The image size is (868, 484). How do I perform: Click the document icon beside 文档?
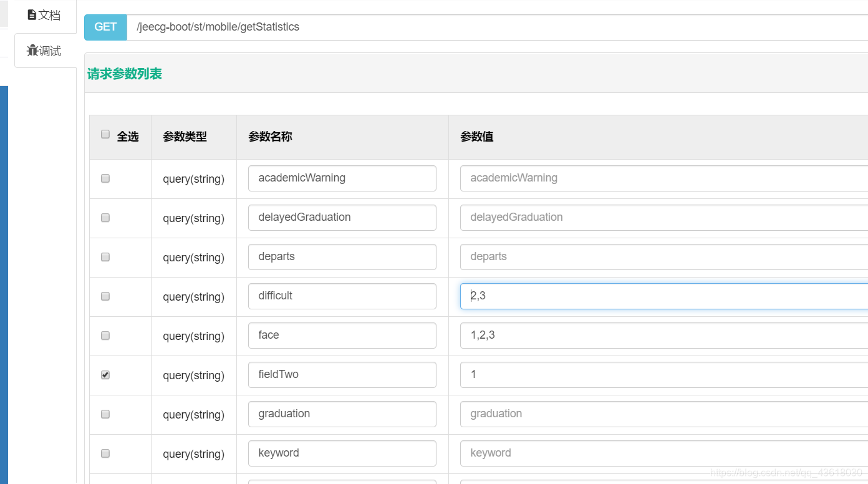[32, 15]
